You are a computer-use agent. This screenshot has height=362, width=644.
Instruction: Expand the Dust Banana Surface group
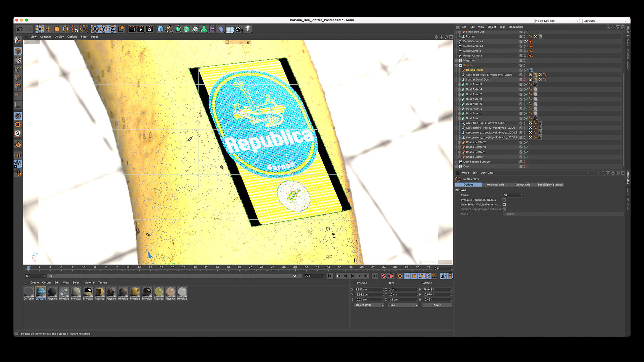tap(457, 162)
